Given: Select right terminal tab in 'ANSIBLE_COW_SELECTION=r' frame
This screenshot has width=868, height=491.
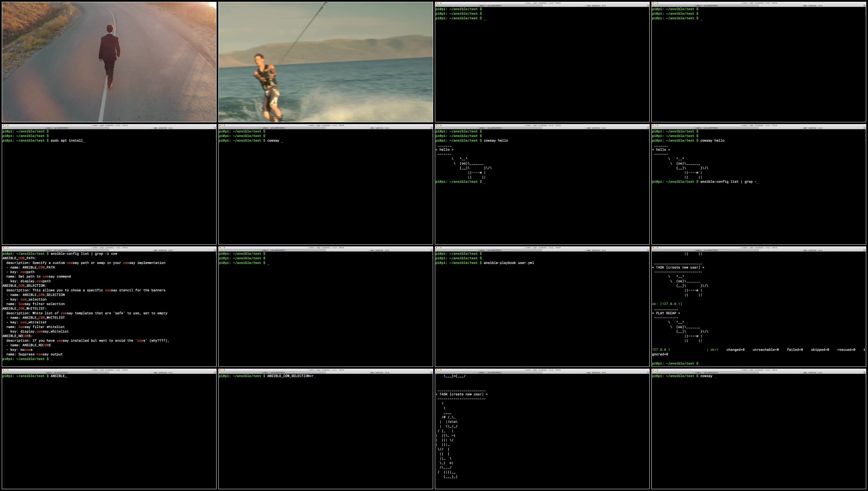Looking at the screenshot, I should point(379,372).
